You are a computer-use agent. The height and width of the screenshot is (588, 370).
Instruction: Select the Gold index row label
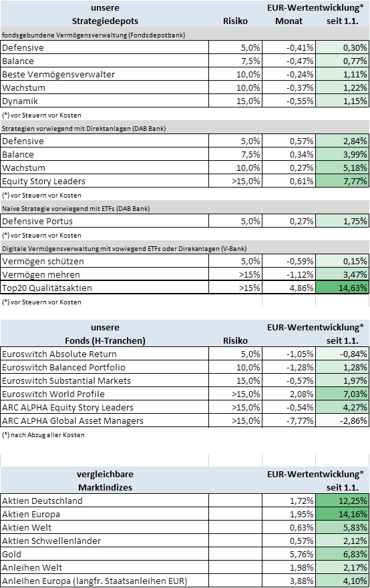tap(104, 554)
